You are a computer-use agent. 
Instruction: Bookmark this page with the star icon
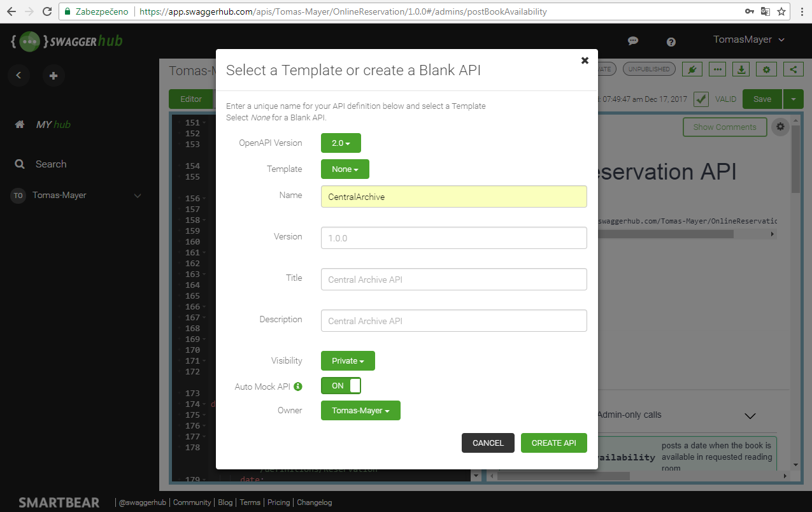781,11
